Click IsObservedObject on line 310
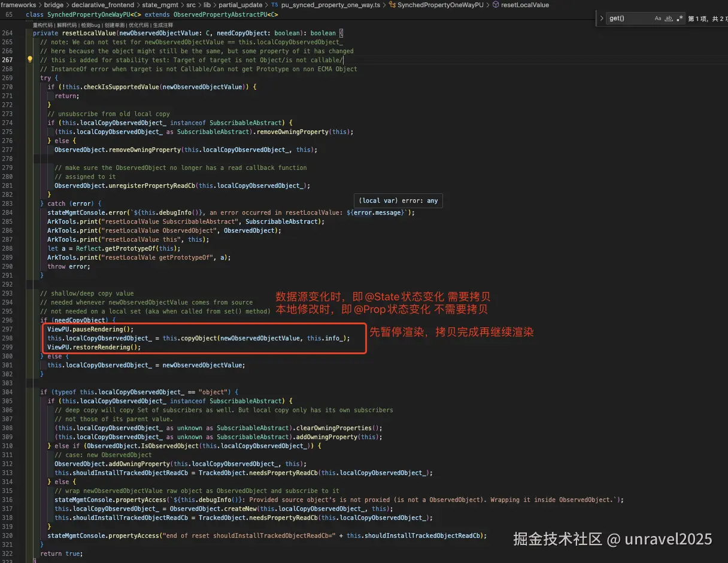This screenshot has width=728, height=563. (x=169, y=446)
